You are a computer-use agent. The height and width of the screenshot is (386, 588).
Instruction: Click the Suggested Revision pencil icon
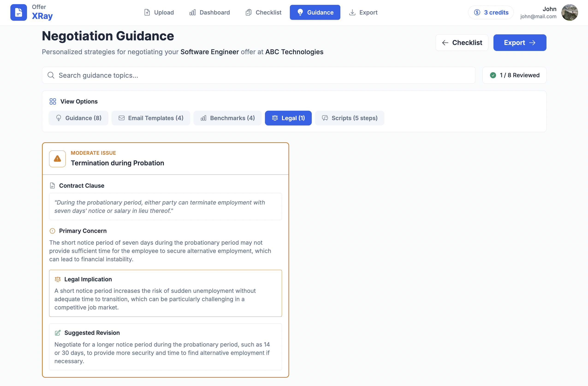click(58, 333)
